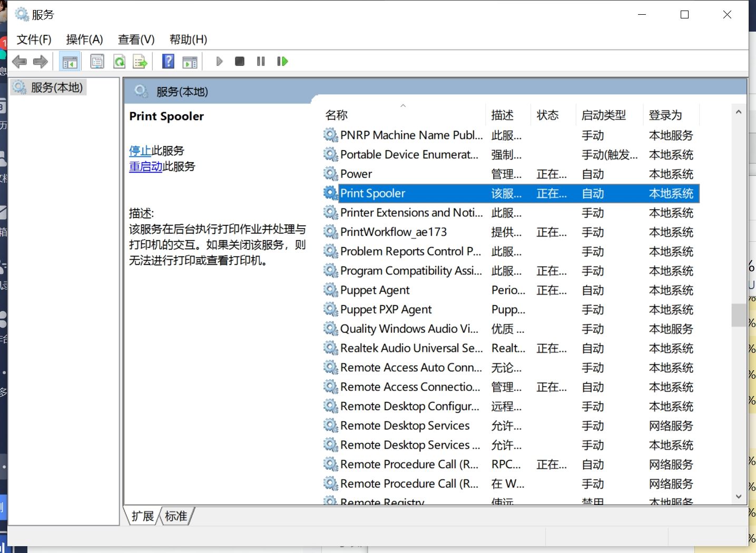This screenshot has width=756, height=553.
Task: Open the Properties toolbar icon
Action: 97,62
